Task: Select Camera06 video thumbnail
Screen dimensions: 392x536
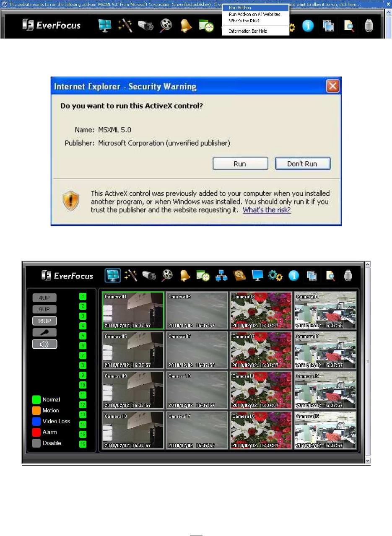Action: pyautogui.click(x=197, y=350)
